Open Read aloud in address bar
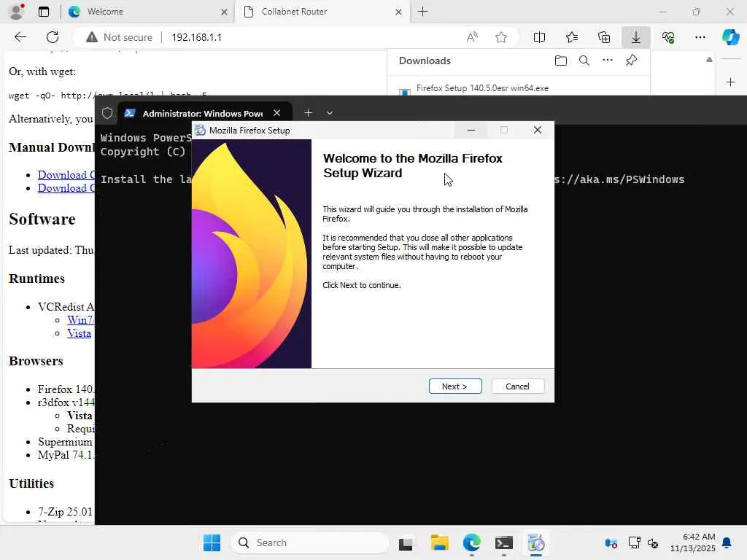 click(472, 37)
